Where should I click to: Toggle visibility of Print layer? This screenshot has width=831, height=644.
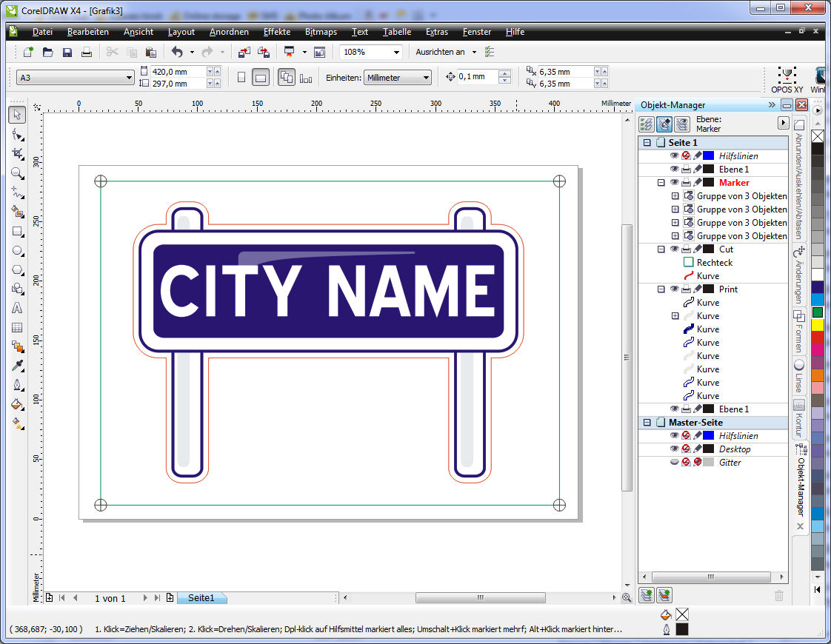pos(674,289)
